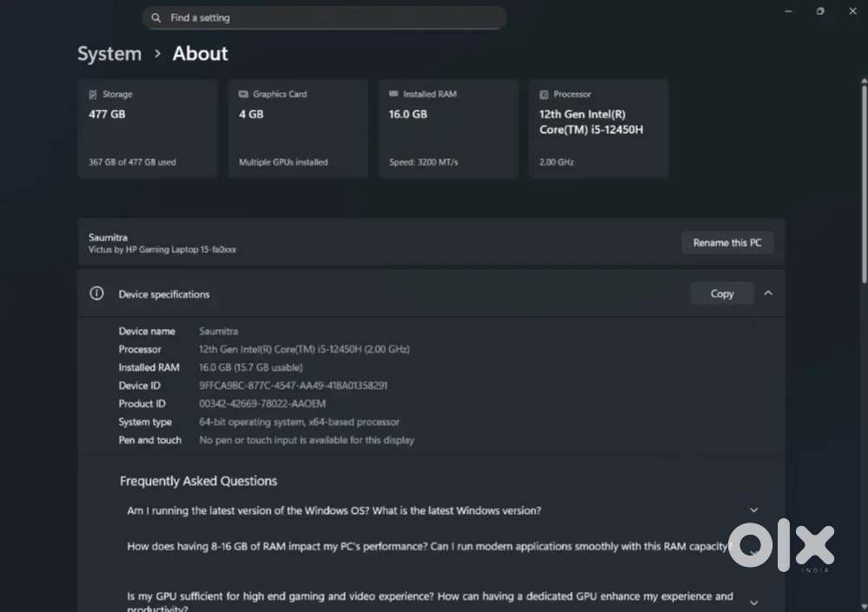Go back to System breadcrumb
868x612 pixels.
pyautogui.click(x=109, y=54)
